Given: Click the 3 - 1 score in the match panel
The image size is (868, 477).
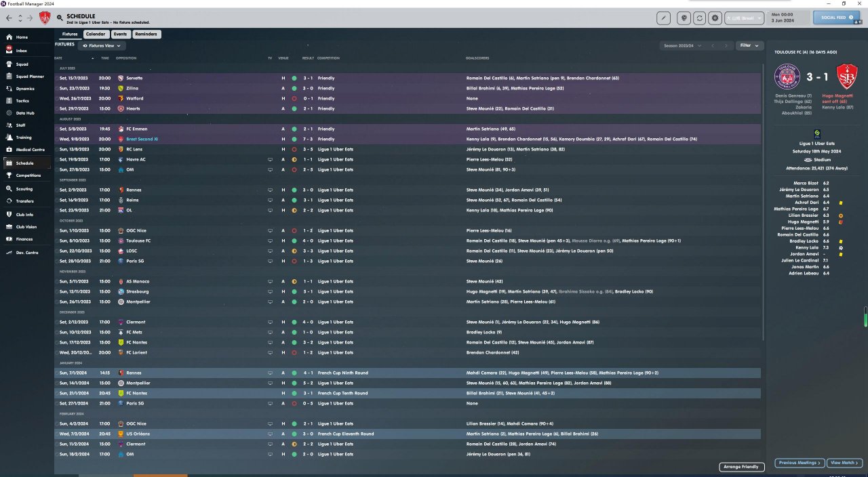Looking at the screenshot, I should (817, 78).
